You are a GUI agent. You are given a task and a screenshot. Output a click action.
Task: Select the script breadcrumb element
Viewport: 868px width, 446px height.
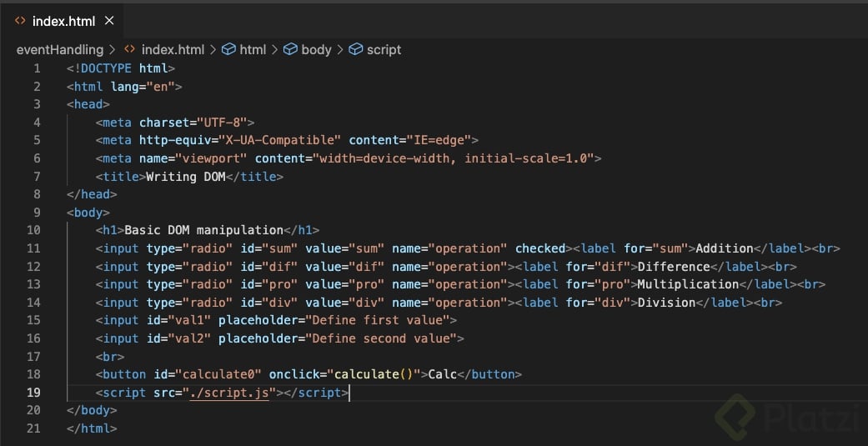[x=384, y=50]
